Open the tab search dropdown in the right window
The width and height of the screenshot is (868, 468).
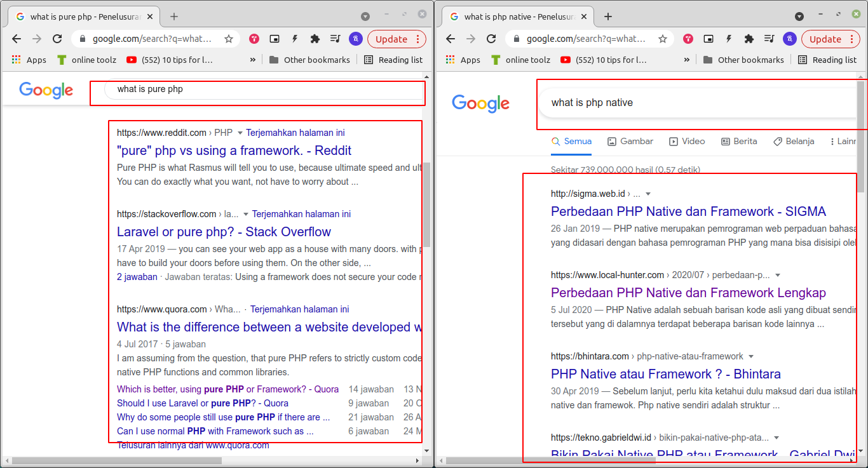tap(799, 17)
